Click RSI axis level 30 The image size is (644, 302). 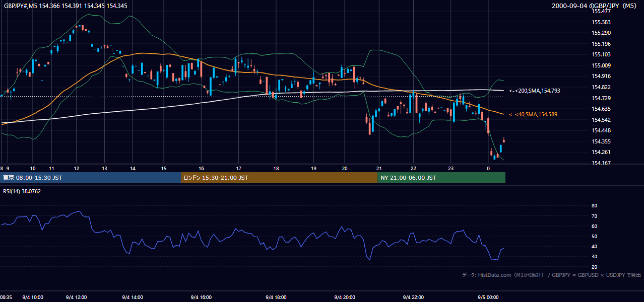pos(594,256)
